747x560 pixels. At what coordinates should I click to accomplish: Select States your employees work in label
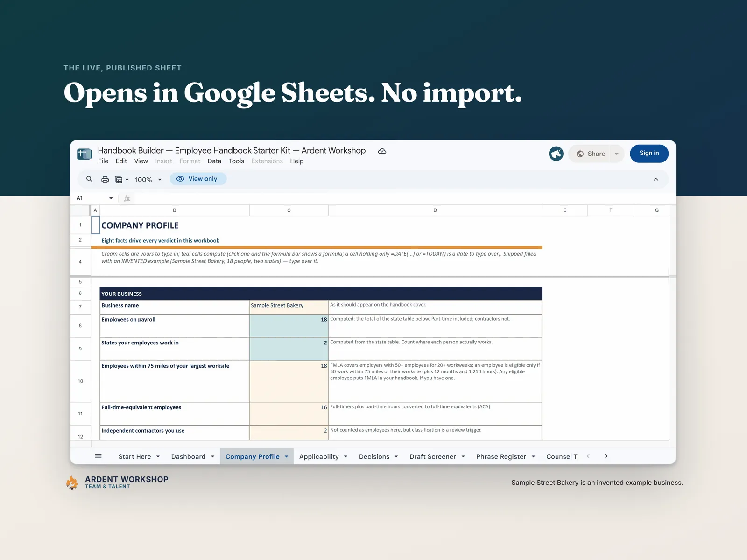click(174, 349)
